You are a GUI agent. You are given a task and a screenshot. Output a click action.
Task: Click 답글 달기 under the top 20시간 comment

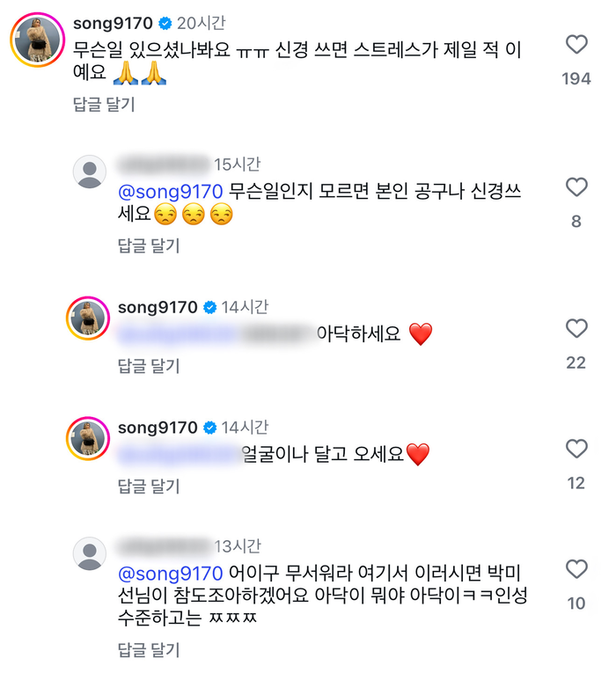(103, 105)
